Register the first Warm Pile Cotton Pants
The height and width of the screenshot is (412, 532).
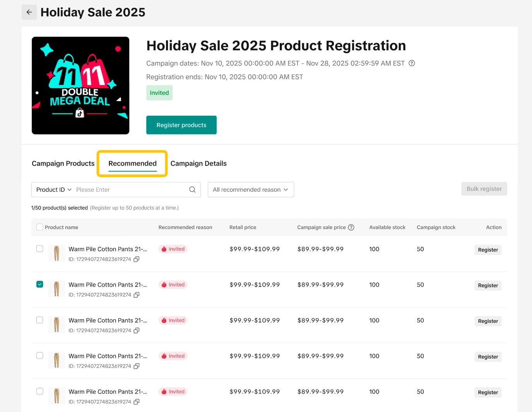488,250
